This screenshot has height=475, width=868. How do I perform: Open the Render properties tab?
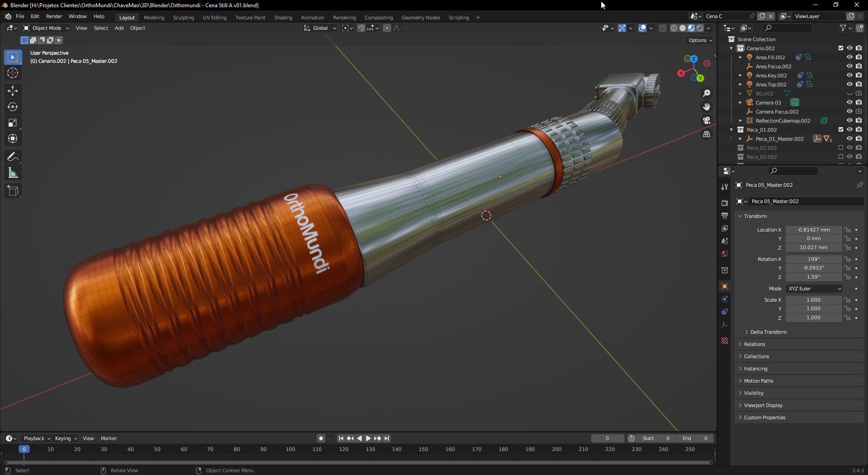pyautogui.click(x=725, y=203)
